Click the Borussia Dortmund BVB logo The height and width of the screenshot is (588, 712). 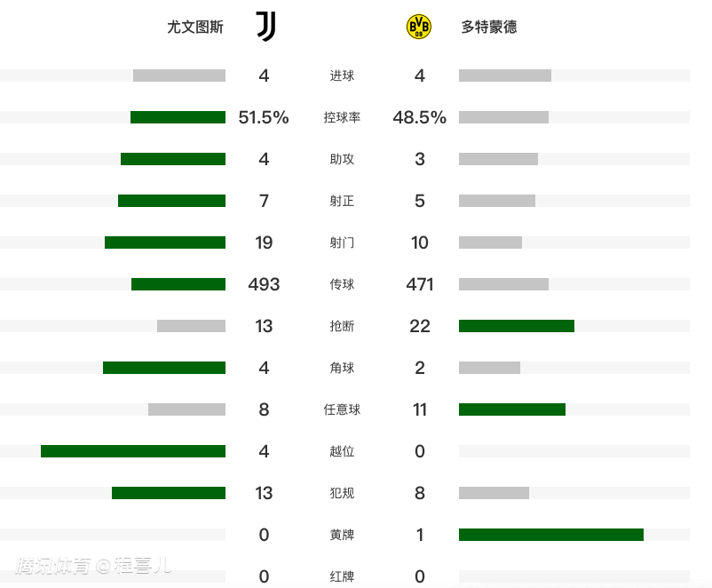click(419, 27)
